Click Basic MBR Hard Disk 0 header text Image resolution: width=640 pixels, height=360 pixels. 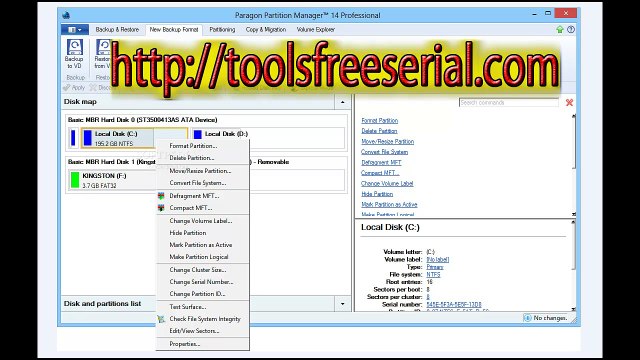coord(142,120)
